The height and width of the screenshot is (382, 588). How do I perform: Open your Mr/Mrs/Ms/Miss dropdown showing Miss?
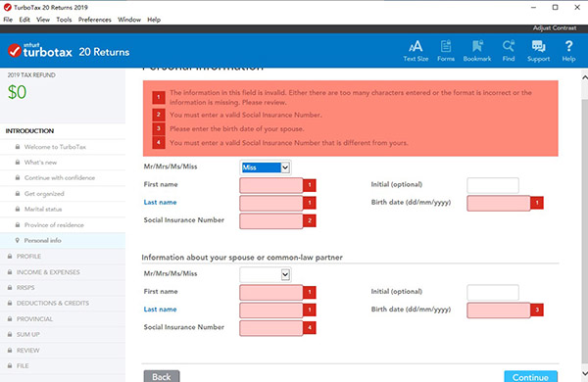(x=266, y=167)
